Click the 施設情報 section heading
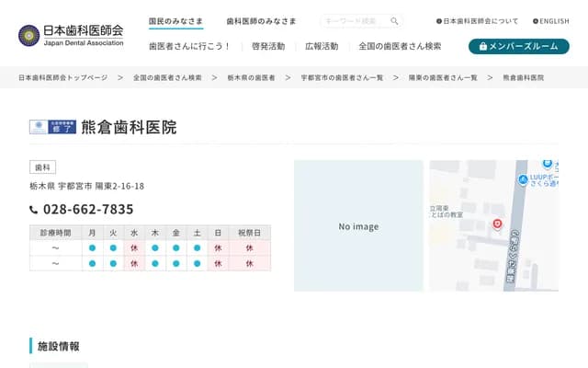The width and height of the screenshot is (588, 368). [59, 346]
